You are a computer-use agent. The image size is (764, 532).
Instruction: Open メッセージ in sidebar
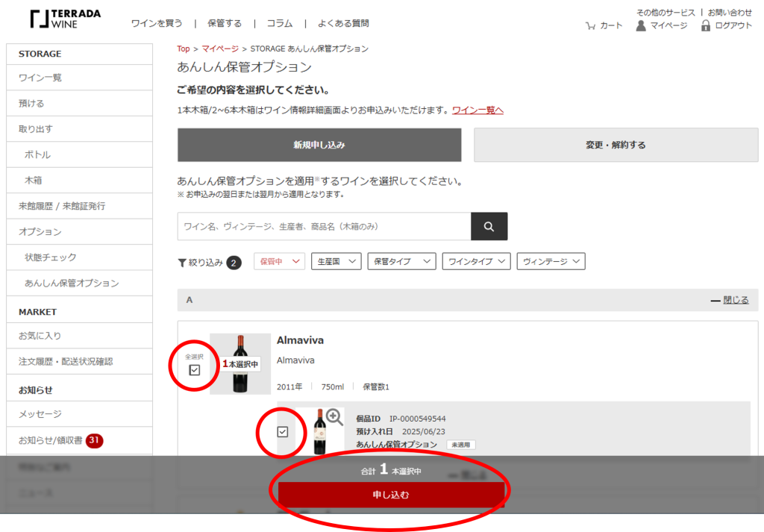pyautogui.click(x=79, y=414)
